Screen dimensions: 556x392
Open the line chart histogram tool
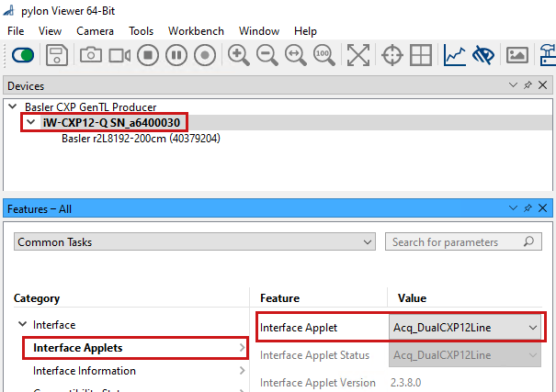coord(455,55)
